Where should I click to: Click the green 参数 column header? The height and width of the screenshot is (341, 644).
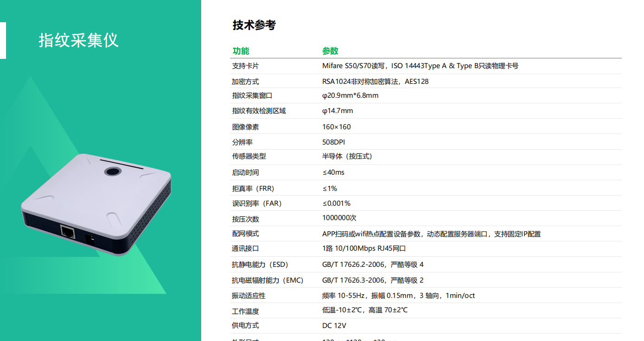point(330,51)
